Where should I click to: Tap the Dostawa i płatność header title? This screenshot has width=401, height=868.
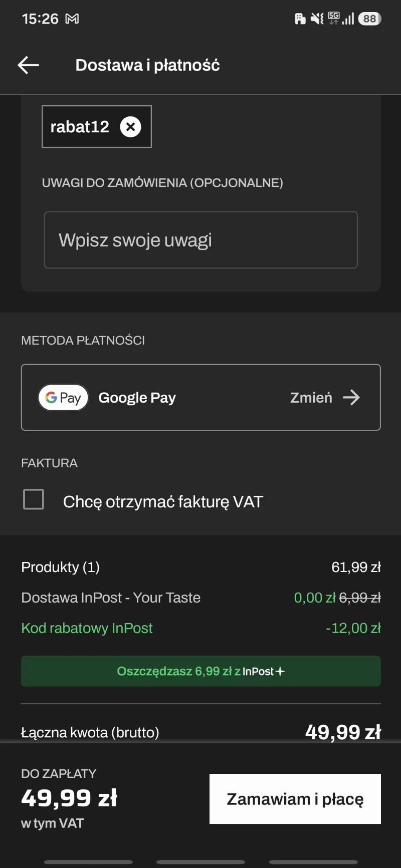(x=147, y=65)
